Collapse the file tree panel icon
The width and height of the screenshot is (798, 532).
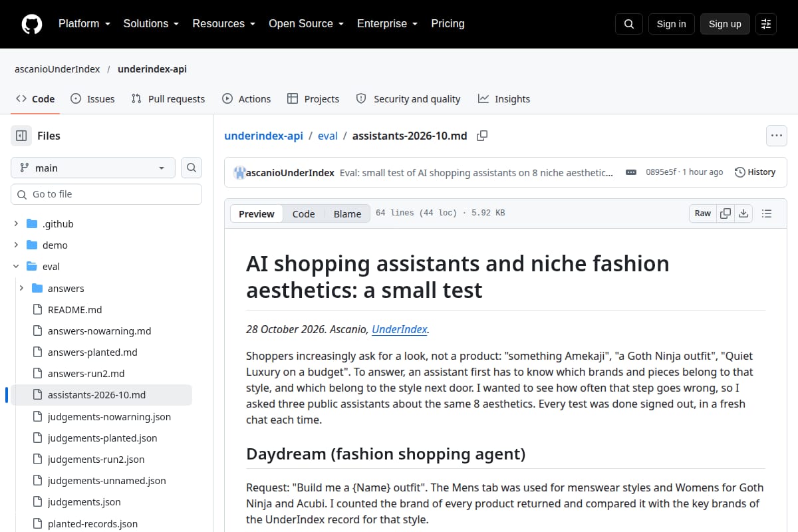(x=21, y=136)
